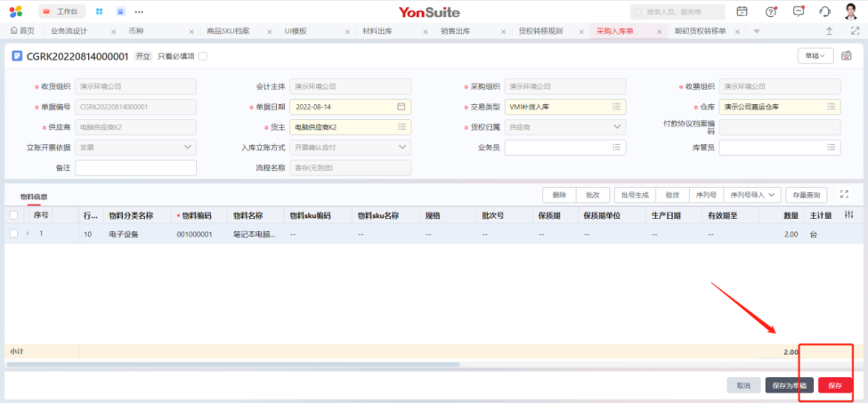Viewport: 868px width, 403px height.
Task: Click the table column settings icon
Action: [848, 214]
